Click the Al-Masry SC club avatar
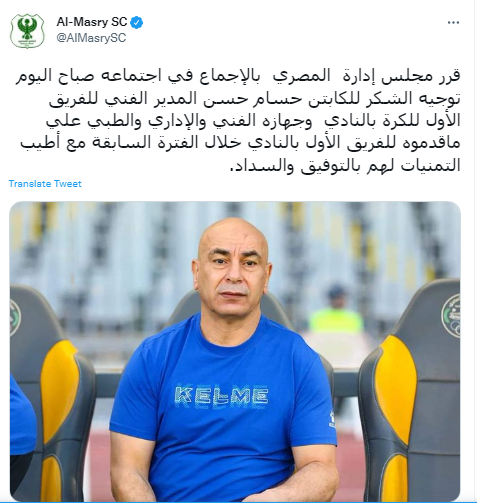This screenshot has width=477, height=503. tap(27, 31)
